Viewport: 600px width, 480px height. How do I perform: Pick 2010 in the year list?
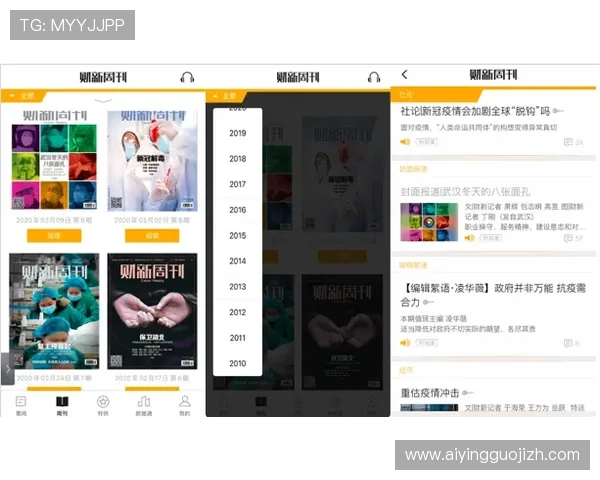click(237, 364)
